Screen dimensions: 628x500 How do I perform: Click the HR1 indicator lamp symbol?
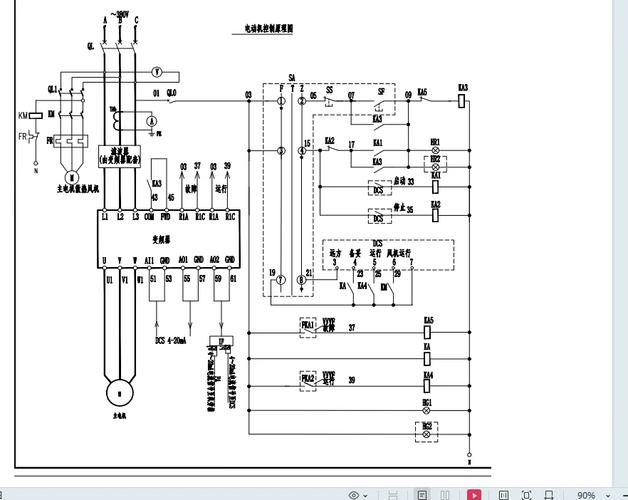click(435, 149)
